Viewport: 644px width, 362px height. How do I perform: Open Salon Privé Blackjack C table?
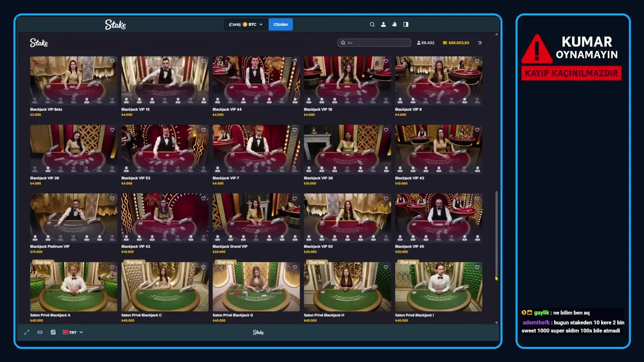pos(165,287)
